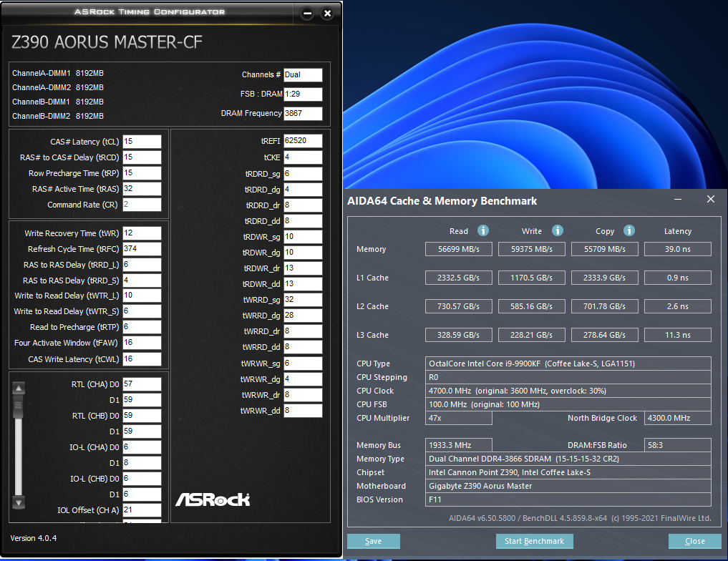Click the info icon next to Read
This screenshot has width=728, height=561.
pyautogui.click(x=483, y=230)
